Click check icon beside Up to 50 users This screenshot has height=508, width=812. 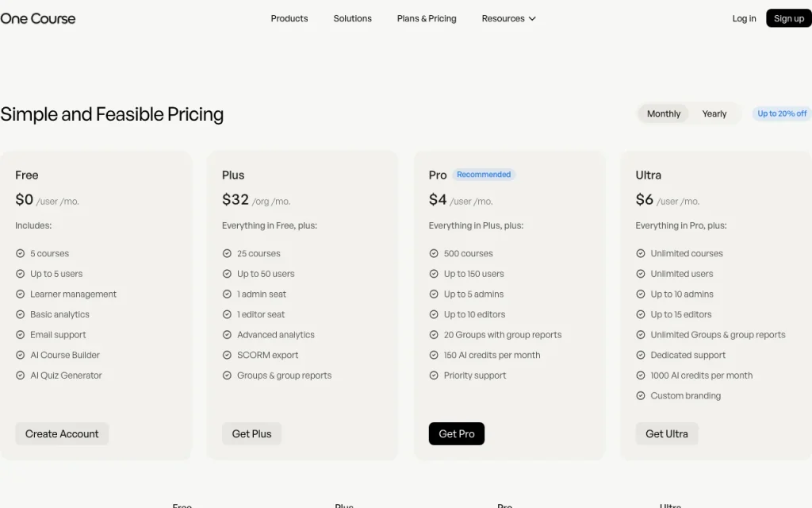pos(227,274)
